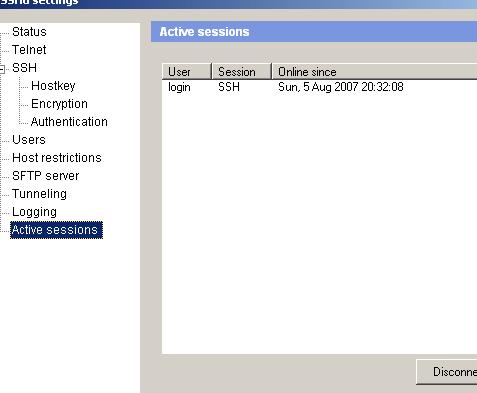Viewport: 477px width, 393px height.
Task: Select the Tunneling item
Action: click(39, 194)
